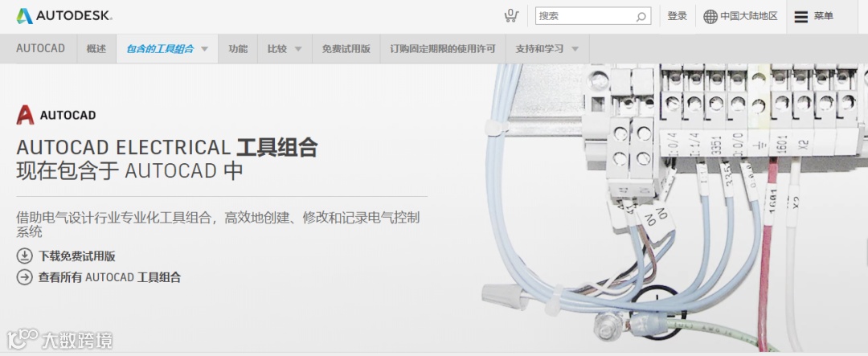This screenshot has height=356, width=868.
Task: Click the red AutoCAD product logo
Action: click(25, 115)
